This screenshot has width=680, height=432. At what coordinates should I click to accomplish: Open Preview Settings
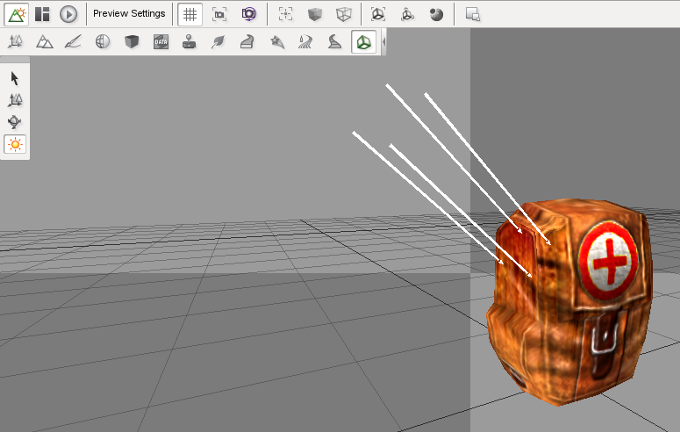coord(129,14)
